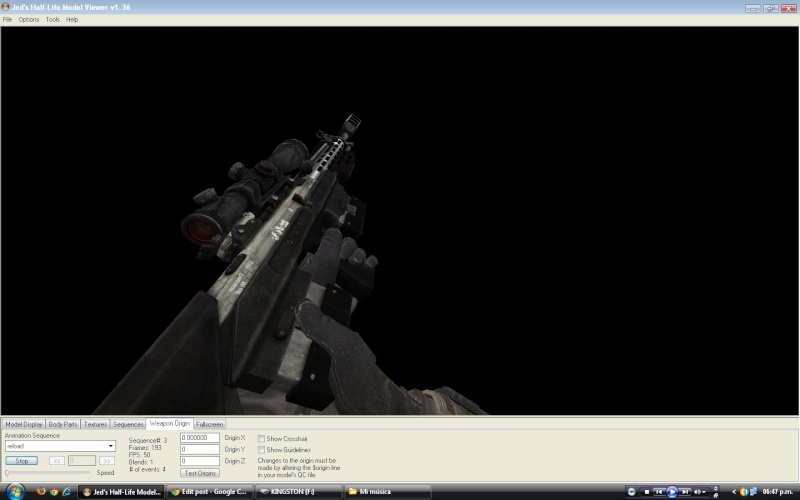Minimize the Model Viewer window
The width and height of the screenshot is (800, 500).
tap(753, 8)
